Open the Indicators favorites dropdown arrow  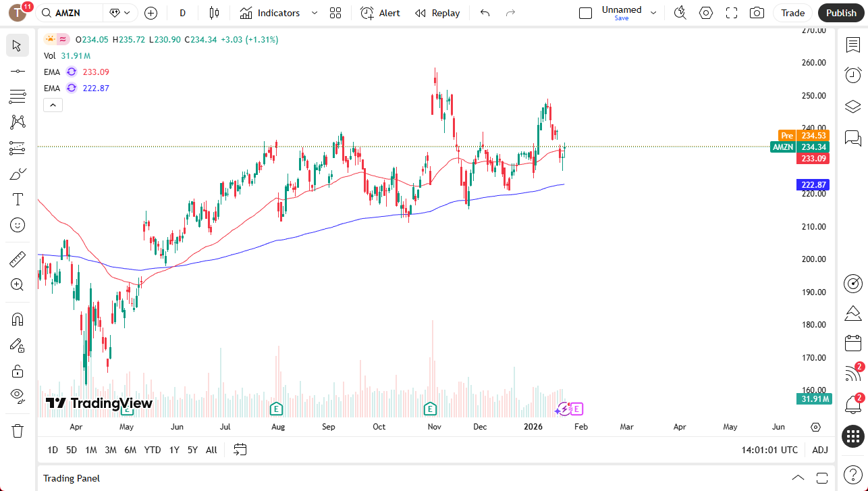click(314, 13)
